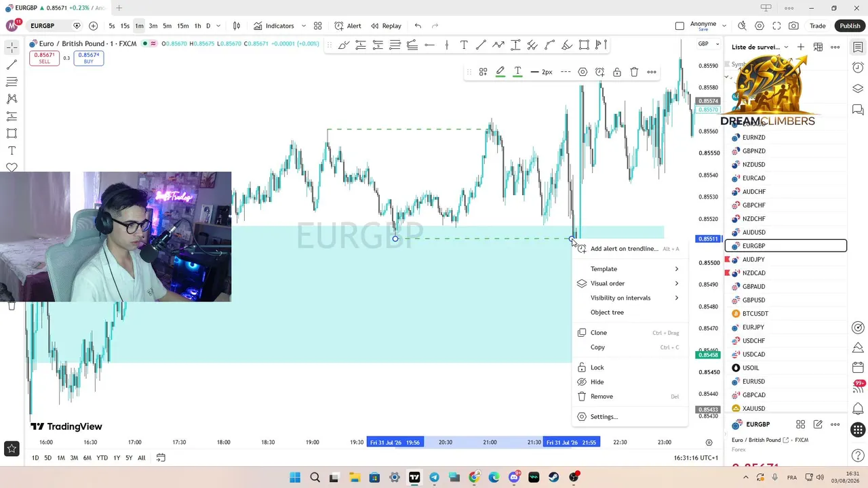Expand Visibility on intervals submenu

(630, 298)
